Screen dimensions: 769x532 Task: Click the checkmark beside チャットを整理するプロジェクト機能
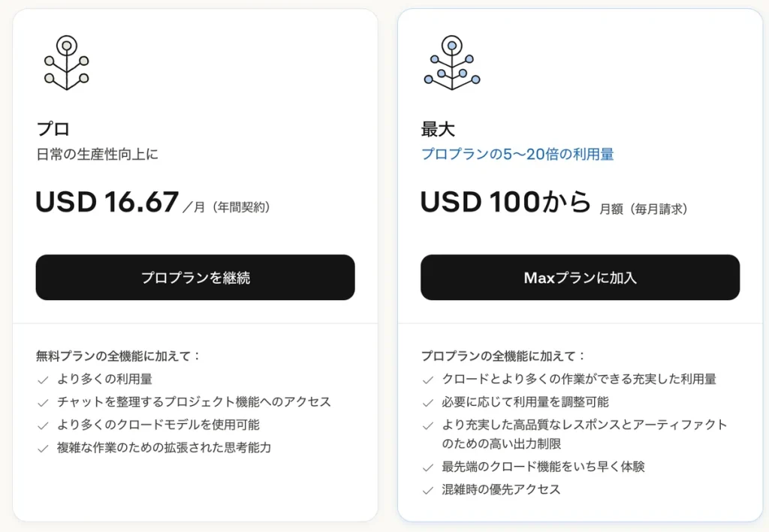(43, 403)
